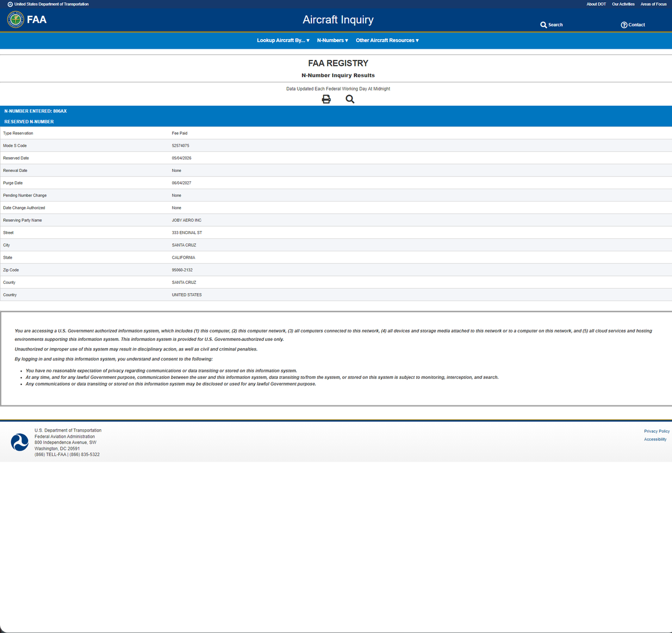Click the DOT triskelion logo in footer

click(20, 442)
